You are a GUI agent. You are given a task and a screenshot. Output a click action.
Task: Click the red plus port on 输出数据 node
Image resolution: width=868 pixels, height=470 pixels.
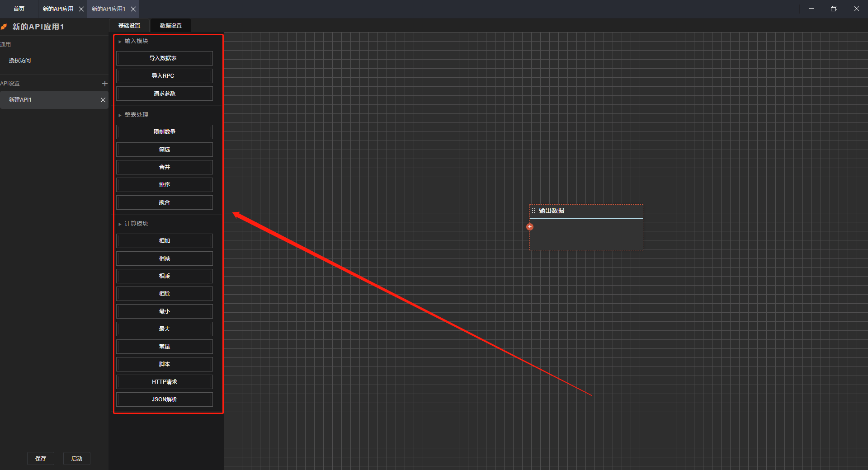tap(530, 227)
